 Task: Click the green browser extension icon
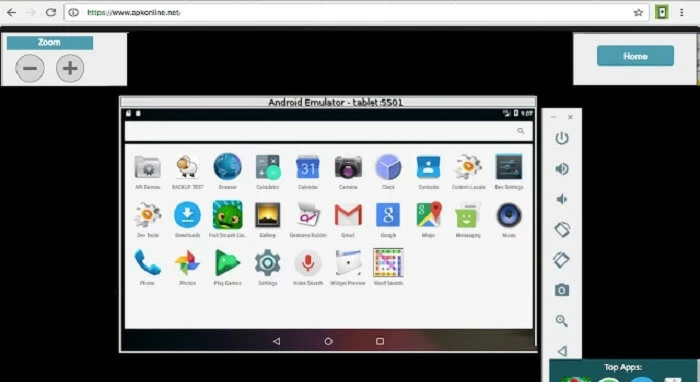[x=662, y=12]
